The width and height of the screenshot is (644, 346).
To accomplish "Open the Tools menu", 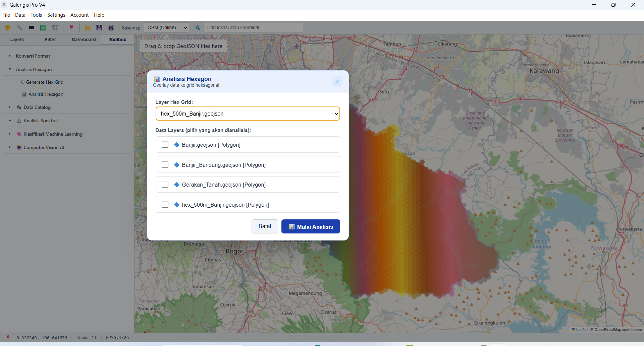I will 36,15.
